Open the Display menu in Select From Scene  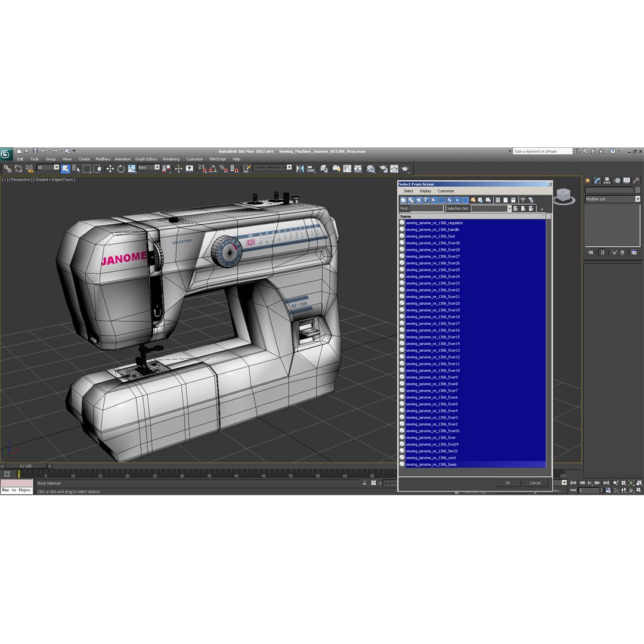(x=425, y=191)
